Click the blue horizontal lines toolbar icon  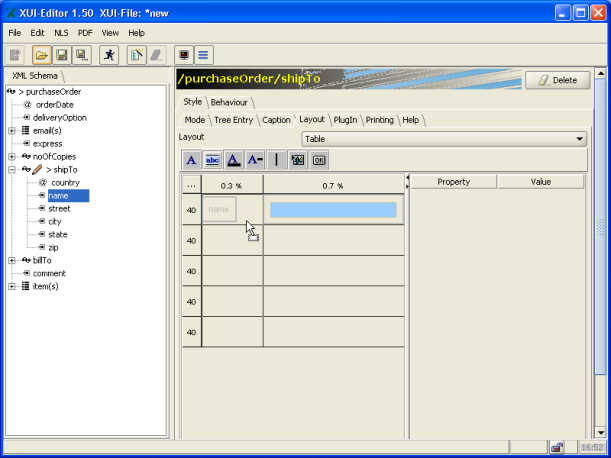203,55
